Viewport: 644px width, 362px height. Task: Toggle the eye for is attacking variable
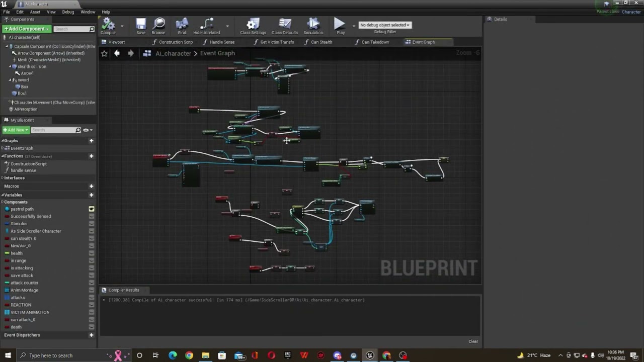(92, 268)
